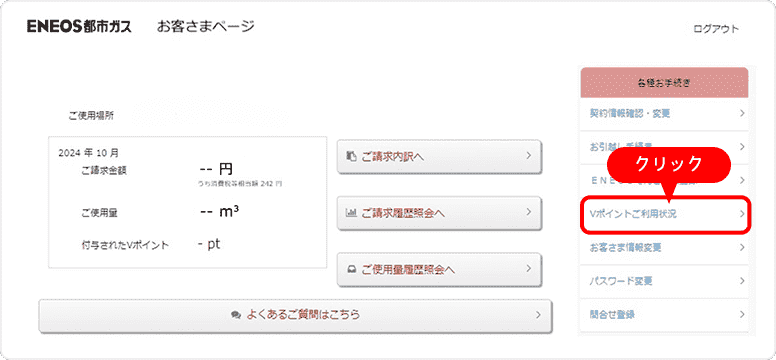Click the document icon on ご請求内訳へ button
776x360 pixels.
pos(351,156)
